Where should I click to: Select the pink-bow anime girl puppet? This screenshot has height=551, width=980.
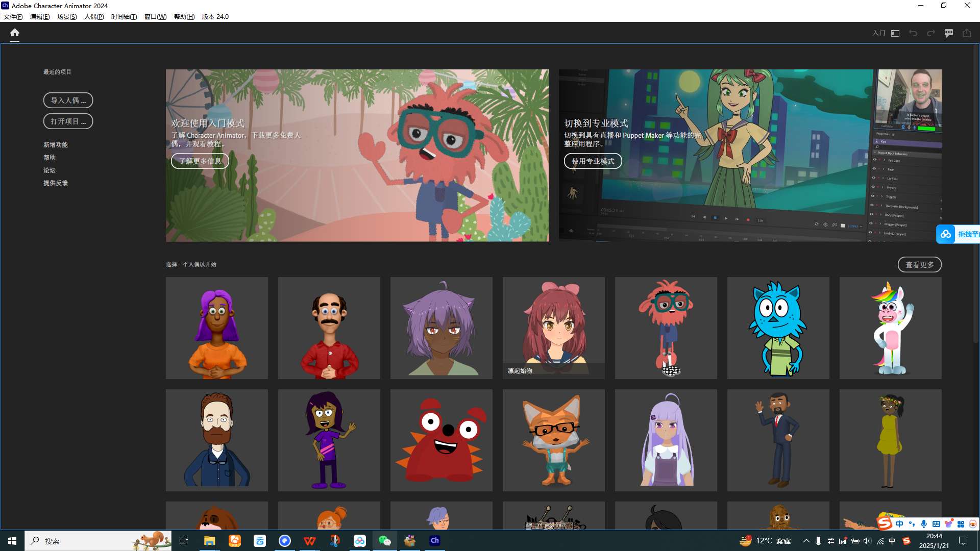(x=554, y=328)
